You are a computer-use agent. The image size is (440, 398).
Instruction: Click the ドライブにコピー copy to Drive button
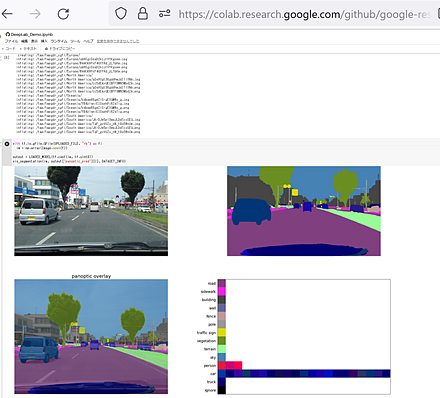coord(60,49)
